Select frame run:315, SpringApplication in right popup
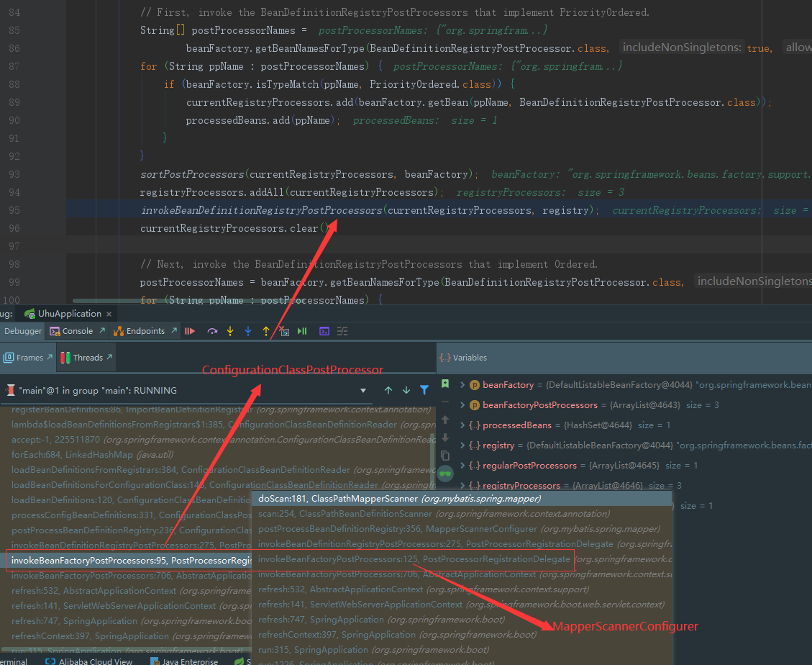Viewport: 812px width, 665px height. tap(462, 649)
